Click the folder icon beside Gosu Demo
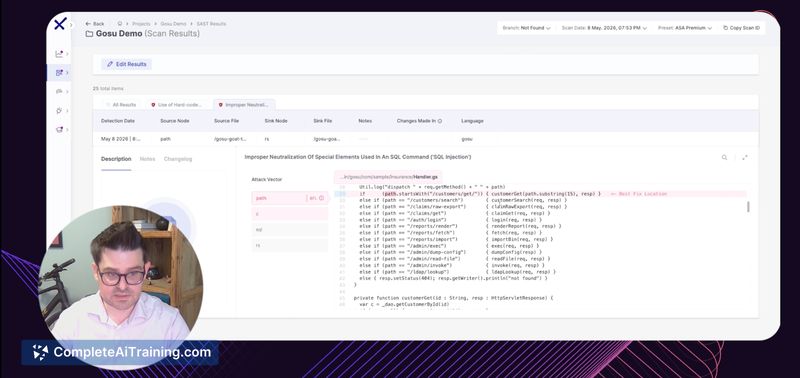800x378 pixels. pos(89,34)
